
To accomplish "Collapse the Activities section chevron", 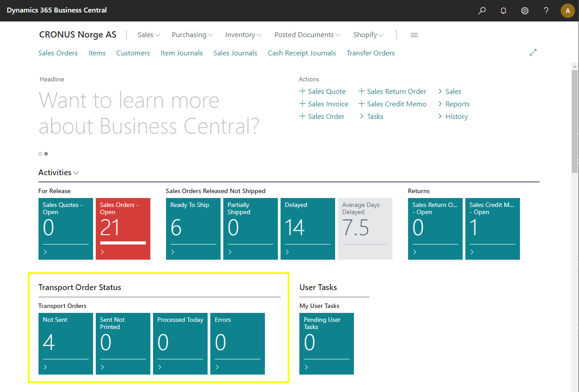I will click(x=76, y=173).
